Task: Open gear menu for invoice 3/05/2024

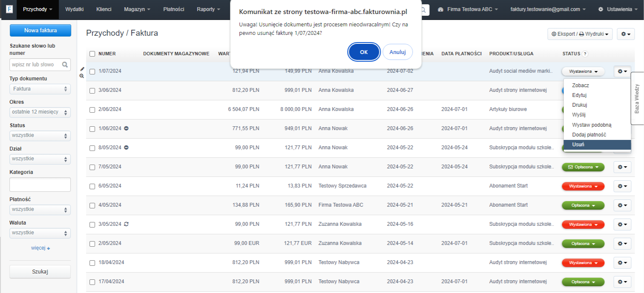Action: 622,225
